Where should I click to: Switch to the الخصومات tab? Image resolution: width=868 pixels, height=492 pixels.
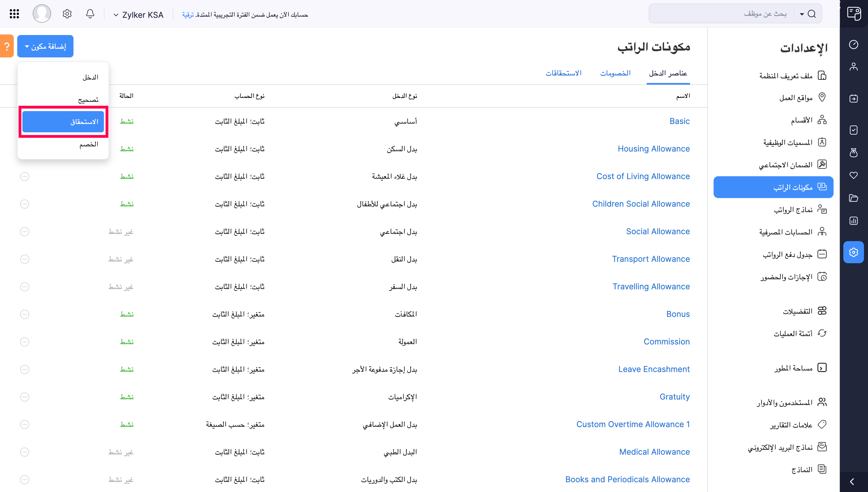click(x=616, y=73)
